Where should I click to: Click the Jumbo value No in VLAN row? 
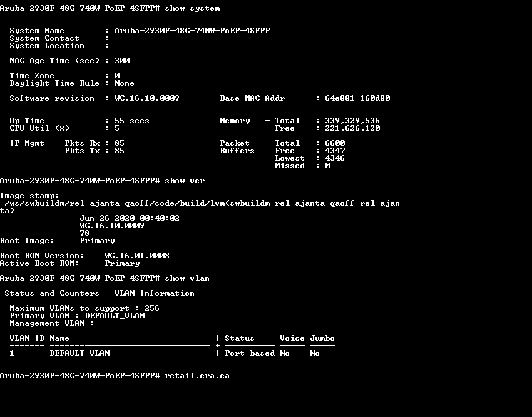[x=315, y=353]
